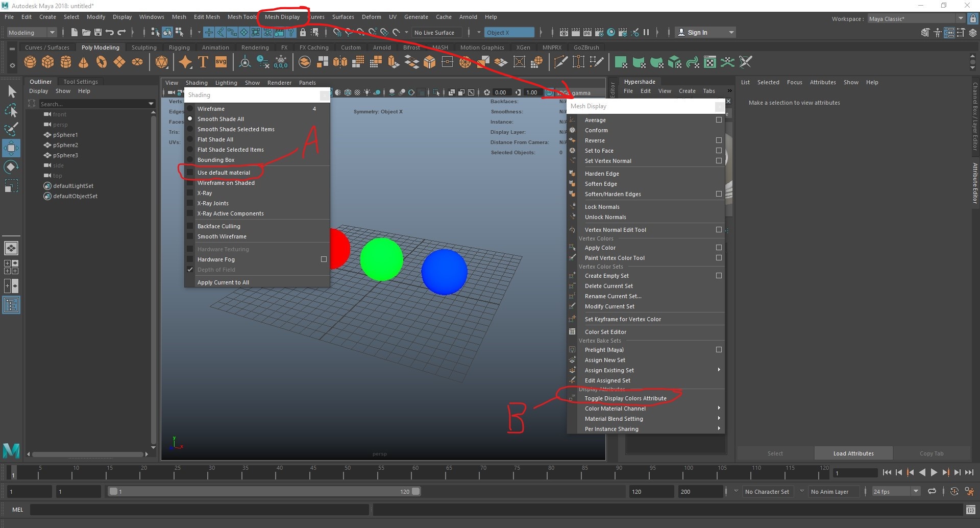The height and width of the screenshot is (528, 980).
Task: Click the polygon cube shelf icon
Action: (48, 62)
